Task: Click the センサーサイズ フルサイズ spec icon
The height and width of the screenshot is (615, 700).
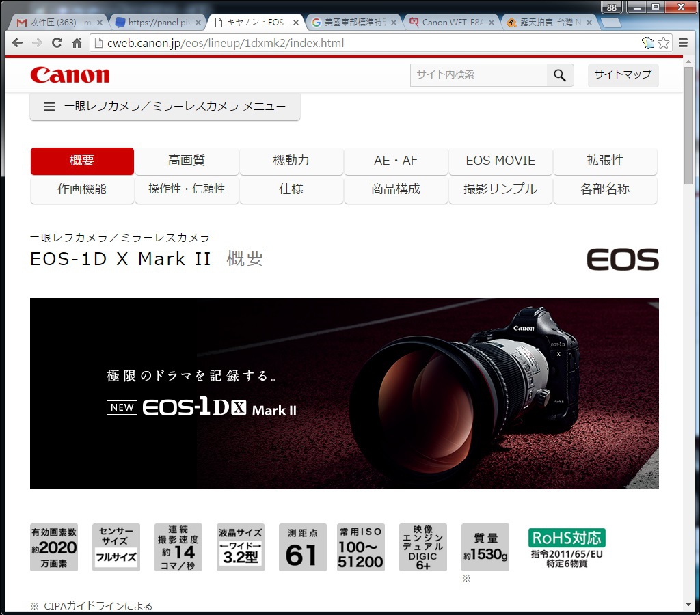Action: point(116,547)
